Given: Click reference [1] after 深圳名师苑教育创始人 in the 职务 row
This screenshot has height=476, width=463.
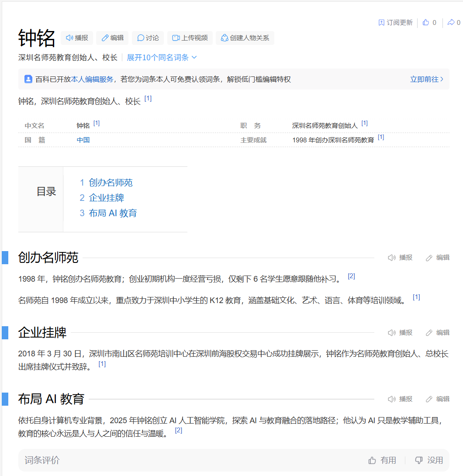Looking at the screenshot, I should [365, 123].
